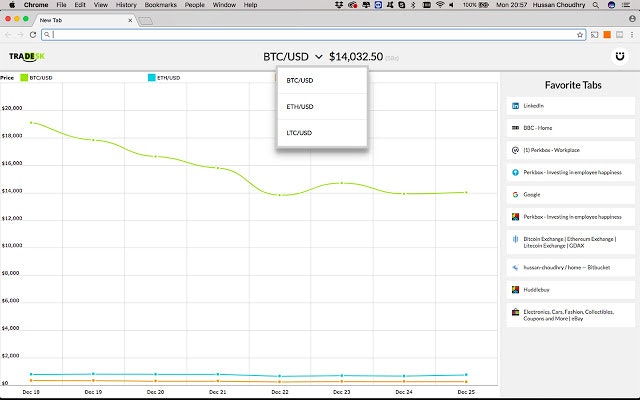Image resolution: width=640 pixels, height=400 pixels.
Task: Open the Bookmarks menu
Action: [161, 5]
